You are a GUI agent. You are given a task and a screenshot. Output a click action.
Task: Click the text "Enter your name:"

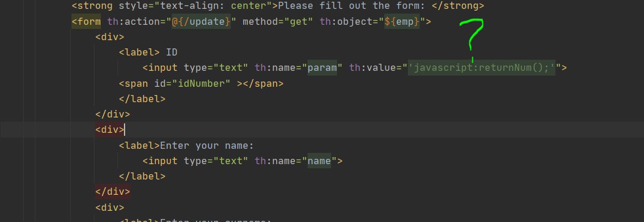click(207, 145)
